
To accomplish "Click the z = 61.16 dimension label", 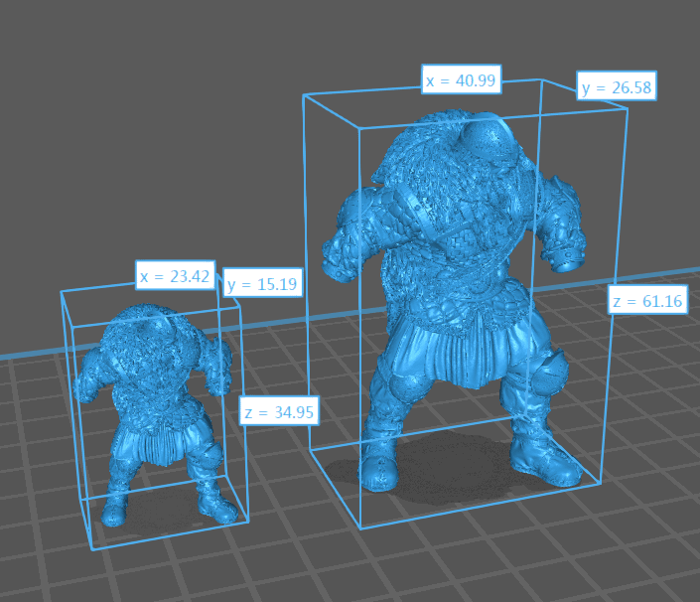I will pos(647,301).
